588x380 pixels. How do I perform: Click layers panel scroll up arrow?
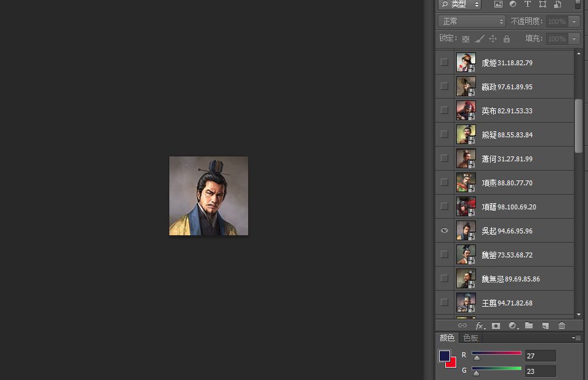pyautogui.click(x=579, y=54)
